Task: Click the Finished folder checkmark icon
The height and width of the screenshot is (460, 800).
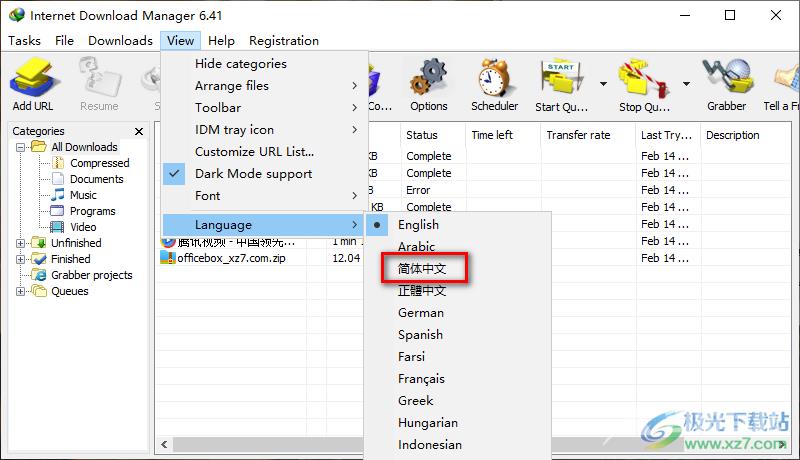Action: [39, 259]
